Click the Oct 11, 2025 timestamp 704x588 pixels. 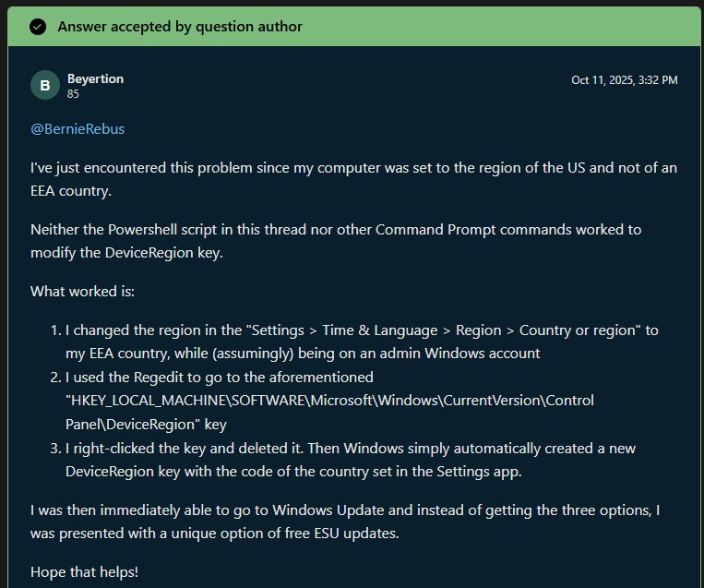(624, 80)
